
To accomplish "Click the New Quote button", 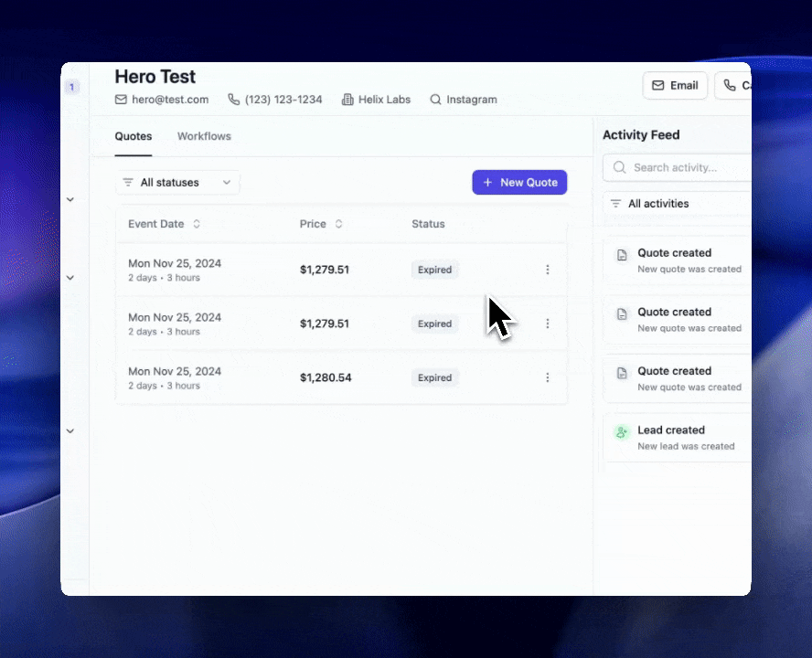I will pos(519,183).
